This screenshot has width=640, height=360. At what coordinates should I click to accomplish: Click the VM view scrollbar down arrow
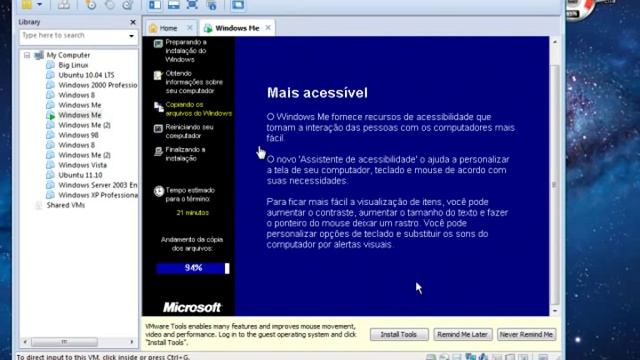click(555, 311)
